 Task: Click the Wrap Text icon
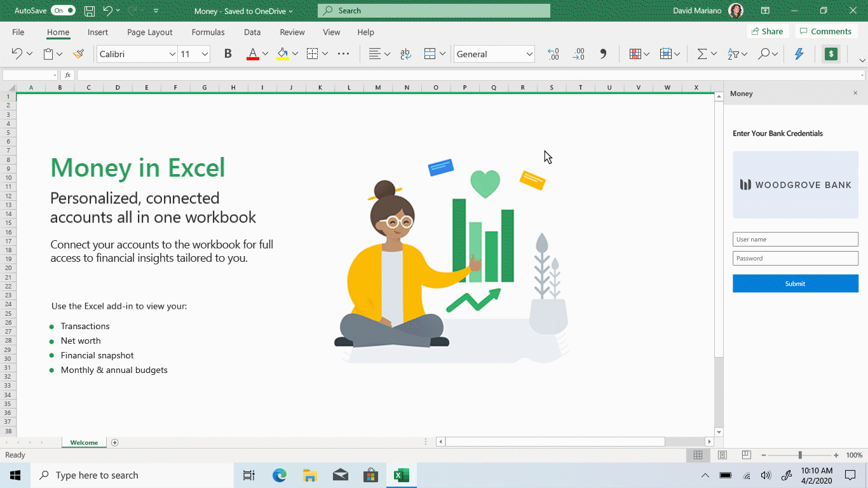[x=405, y=54]
